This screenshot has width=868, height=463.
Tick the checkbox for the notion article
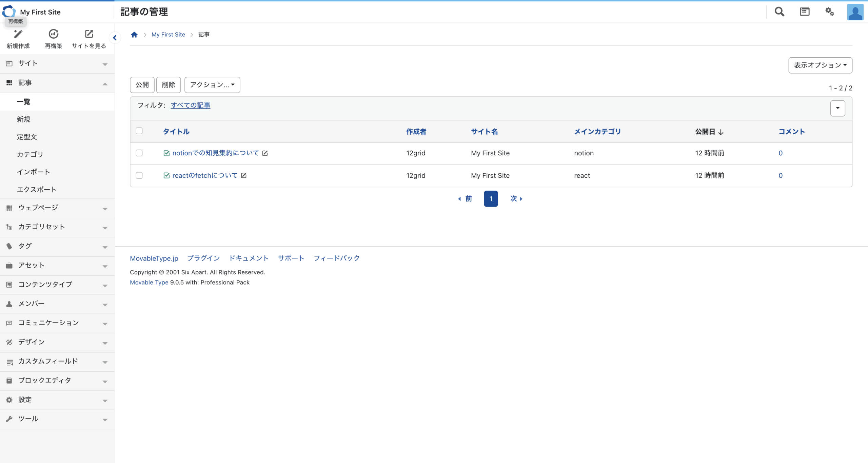[139, 153]
